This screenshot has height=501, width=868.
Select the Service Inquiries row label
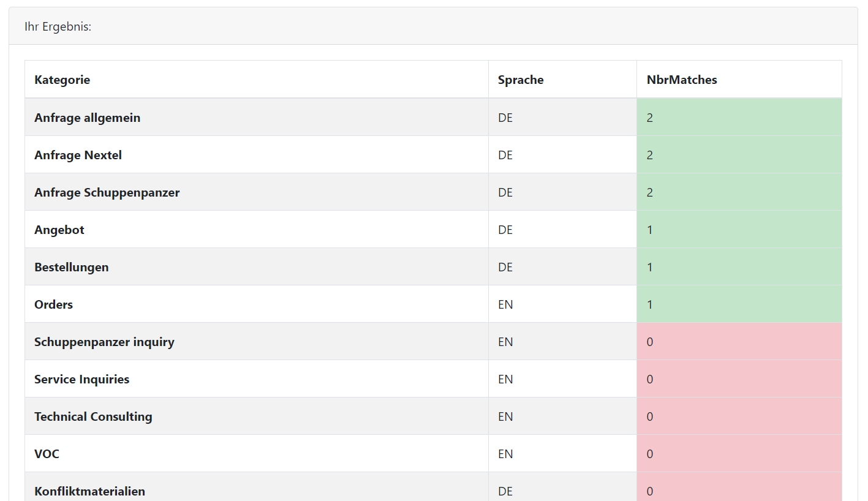pos(82,379)
